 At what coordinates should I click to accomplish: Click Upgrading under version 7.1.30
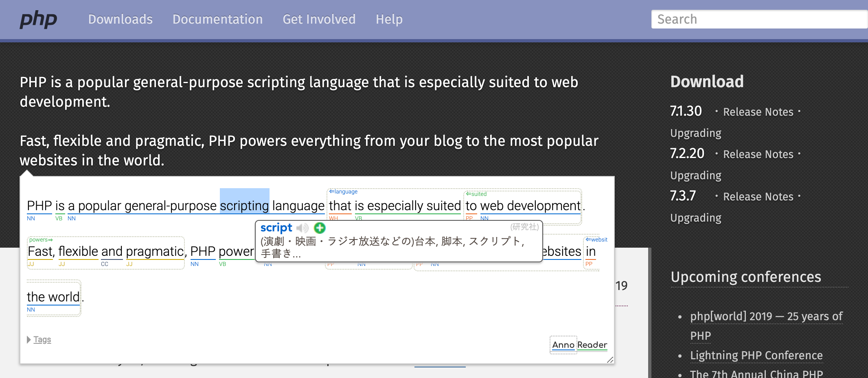point(696,133)
